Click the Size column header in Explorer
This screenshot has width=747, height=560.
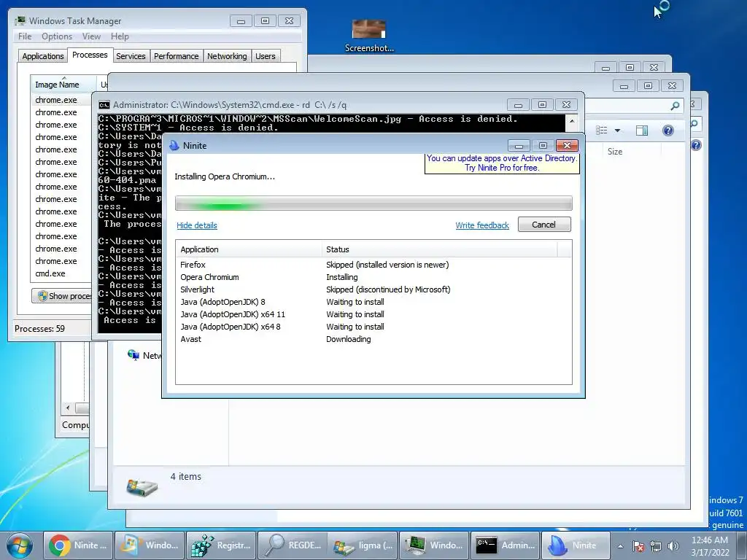click(615, 152)
